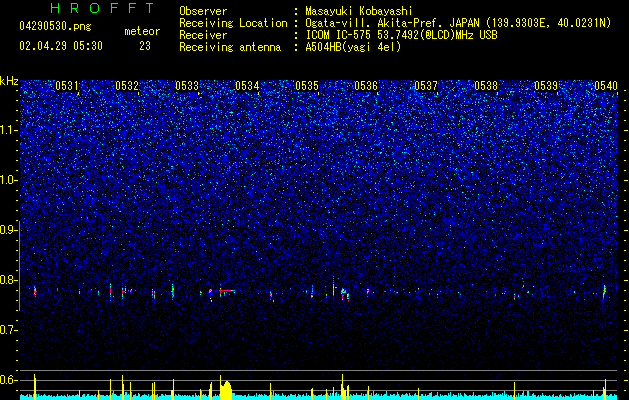Screen dimensions: 629x400
Task: Click the Receiving Location label
Action: point(233,23)
